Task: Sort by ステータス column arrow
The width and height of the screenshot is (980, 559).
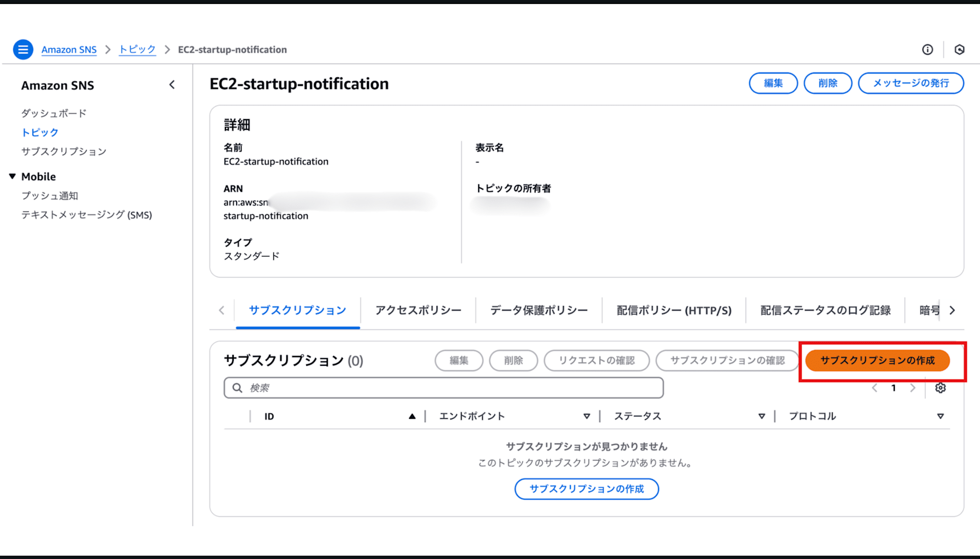Action: [761, 416]
